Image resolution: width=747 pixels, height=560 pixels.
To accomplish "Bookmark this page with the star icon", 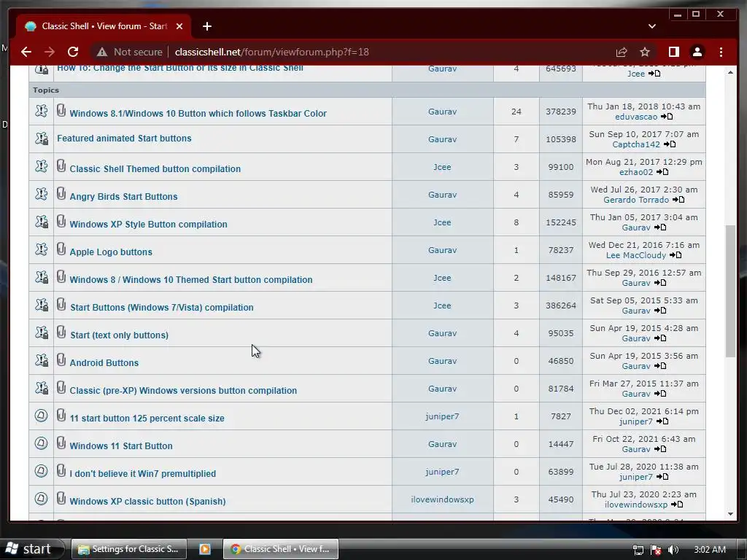I will pyautogui.click(x=645, y=52).
